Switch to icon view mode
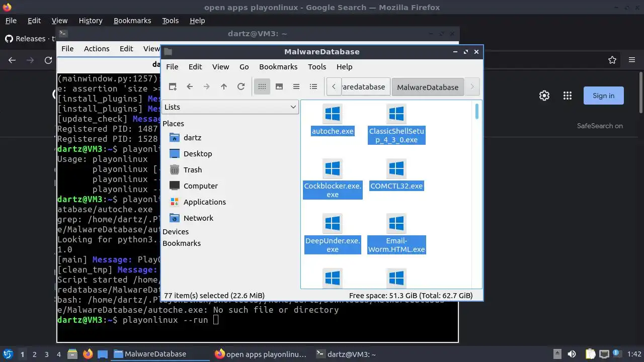 262,86
